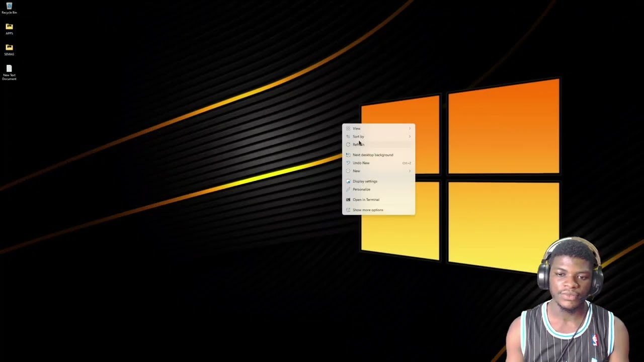Choose Next desktop background
Image resolution: width=644 pixels, height=362 pixels.
click(378, 155)
